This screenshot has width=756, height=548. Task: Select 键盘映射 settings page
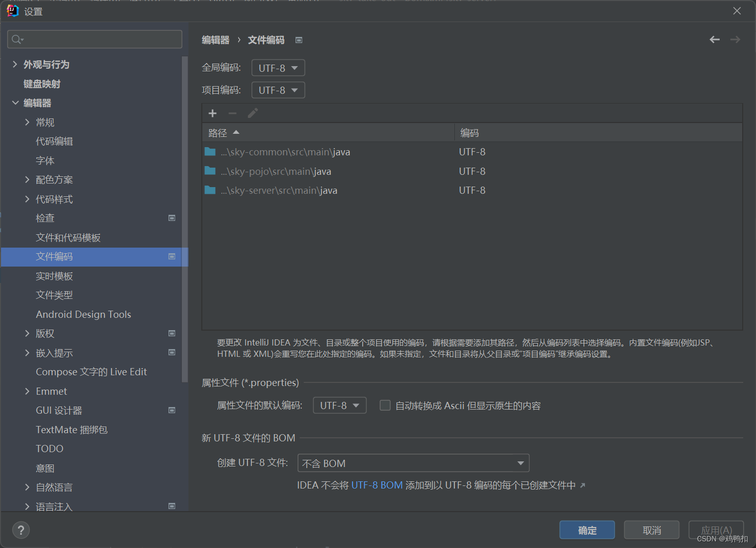click(x=42, y=84)
